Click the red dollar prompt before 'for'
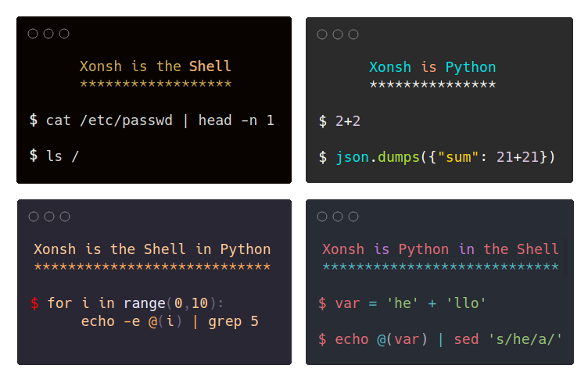This screenshot has height=376, width=588. pyautogui.click(x=34, y=303)
